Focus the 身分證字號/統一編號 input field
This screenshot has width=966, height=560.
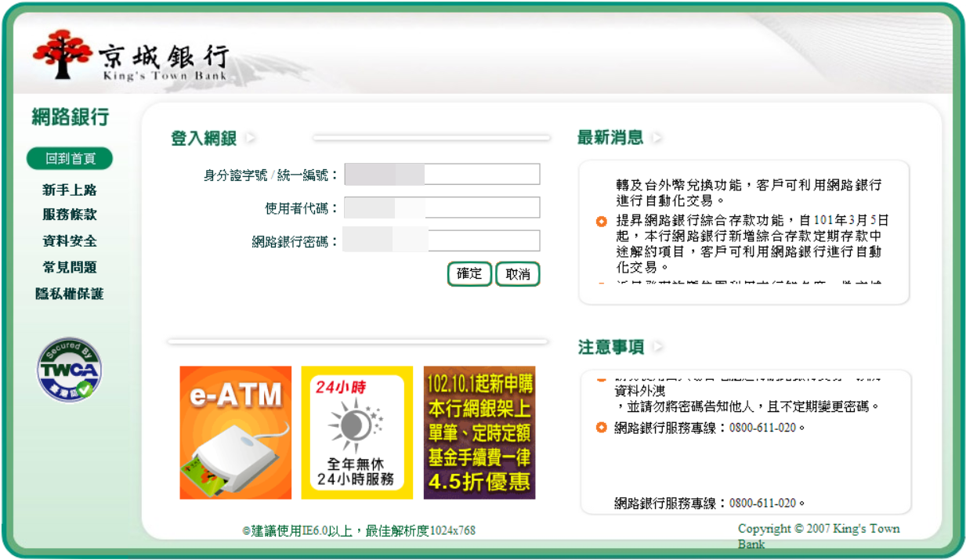[x=443, y=174]
